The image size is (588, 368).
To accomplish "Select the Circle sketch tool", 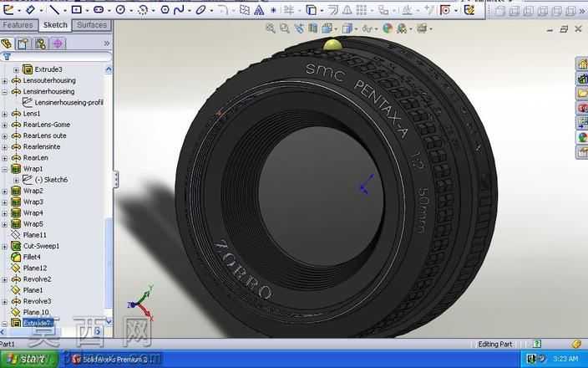I will tap(120, 10).
